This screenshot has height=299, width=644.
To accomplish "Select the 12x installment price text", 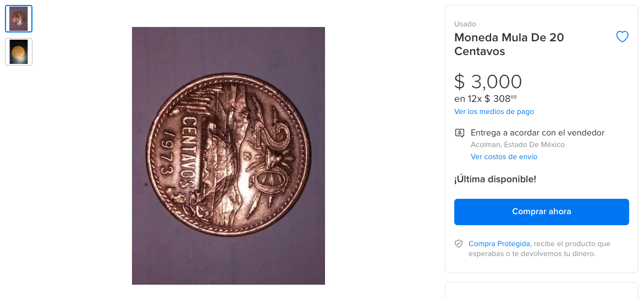I will [485, 99].
